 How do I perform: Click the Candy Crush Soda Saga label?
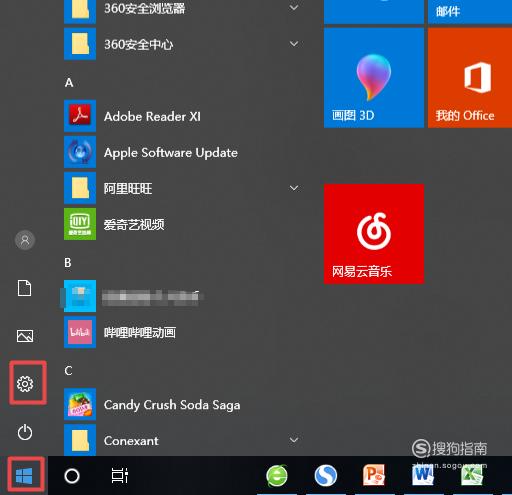point(172,405)
